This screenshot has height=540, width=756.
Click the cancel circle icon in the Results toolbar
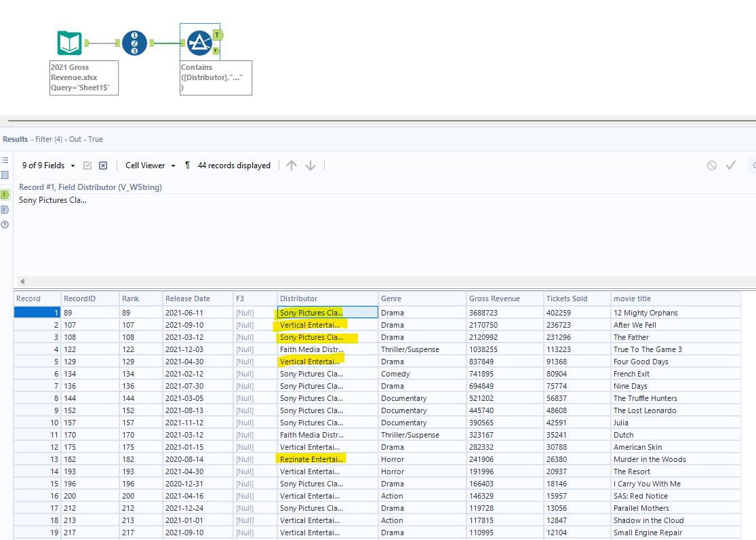711,165
